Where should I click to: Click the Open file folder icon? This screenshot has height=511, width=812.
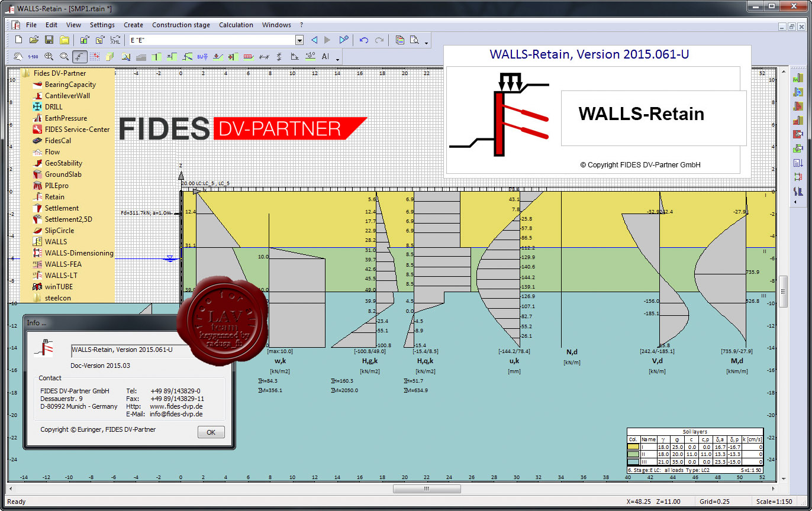tap(34, 40)
